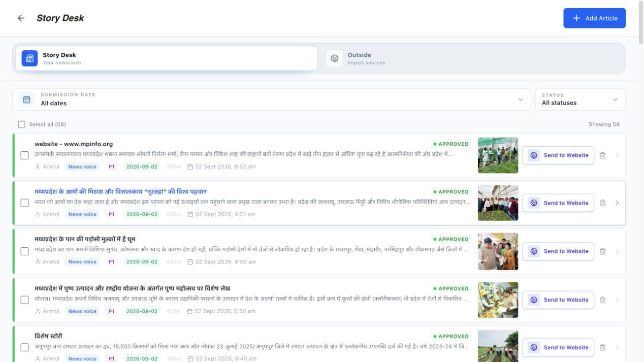644x362 pixels.
Task: Switch to the Outside import sources tab
Action: (x=474, y=58)
